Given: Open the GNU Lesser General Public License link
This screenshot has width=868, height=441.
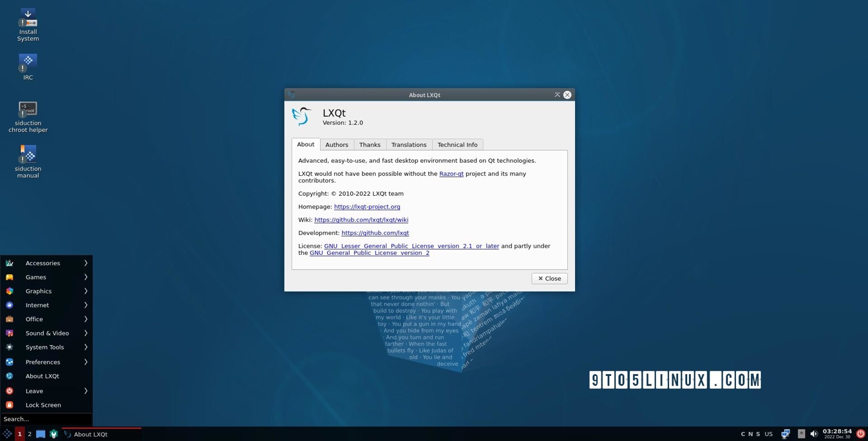Looking at the screenshot, I should coord(412,246).
